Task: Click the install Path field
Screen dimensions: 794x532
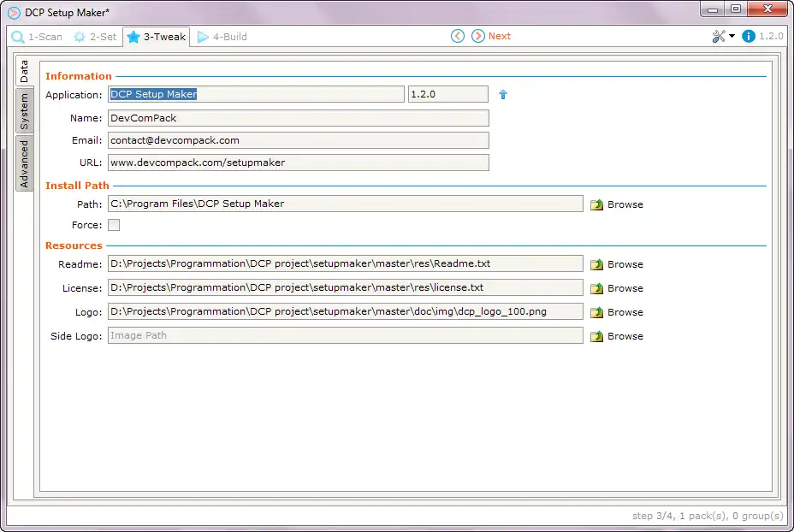Action: point(346,204)
